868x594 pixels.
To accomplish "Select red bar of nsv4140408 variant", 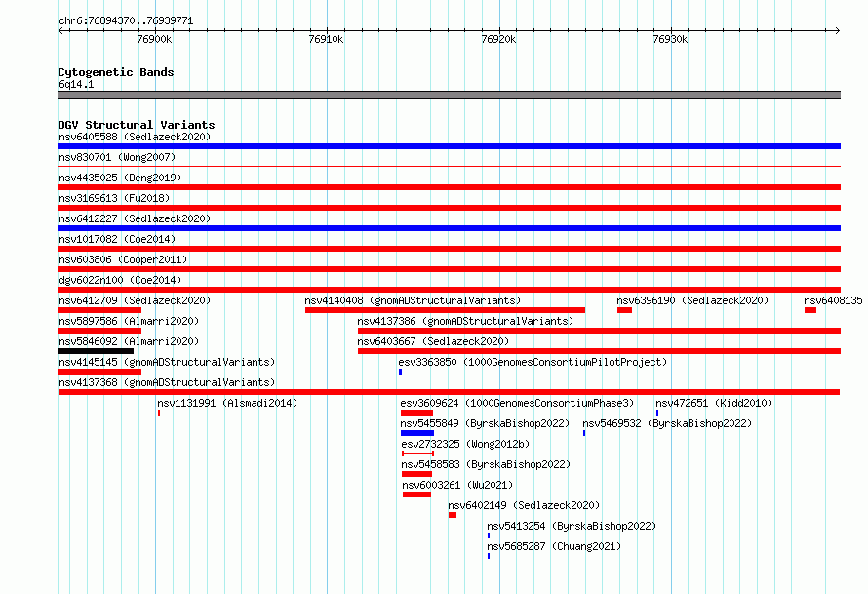I will [x=445, y=310].
